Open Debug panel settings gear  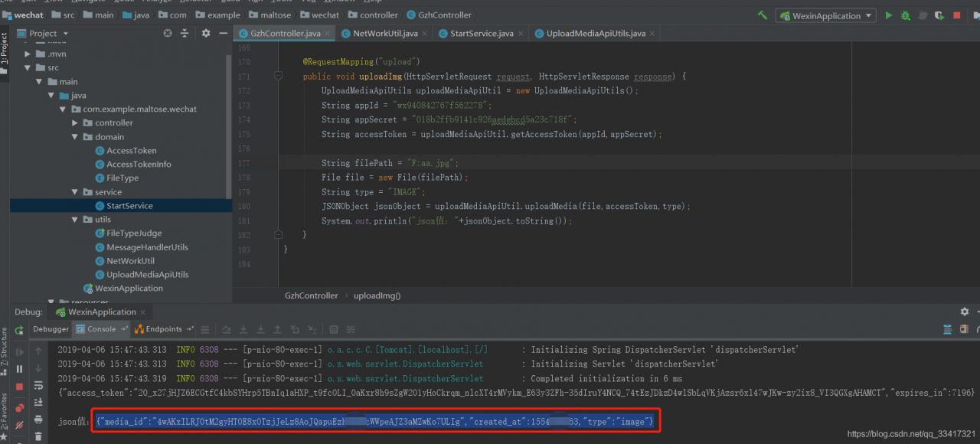point(964,312)
